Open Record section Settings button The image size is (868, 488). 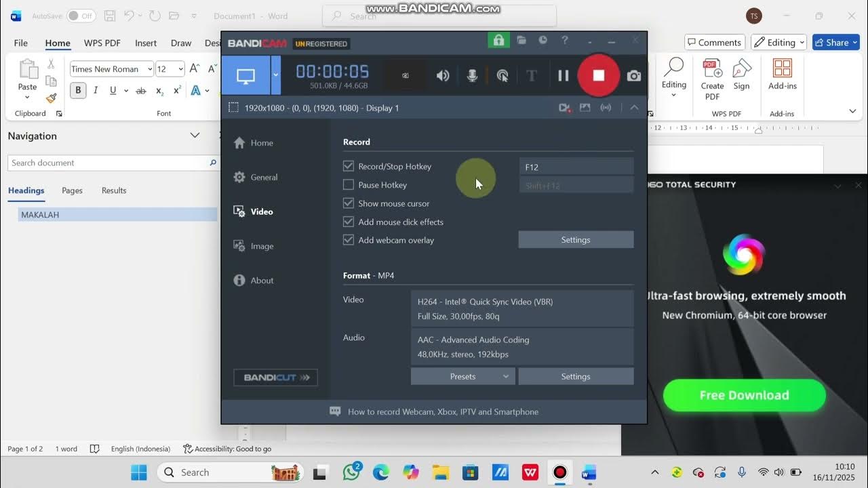click(576, 240)
